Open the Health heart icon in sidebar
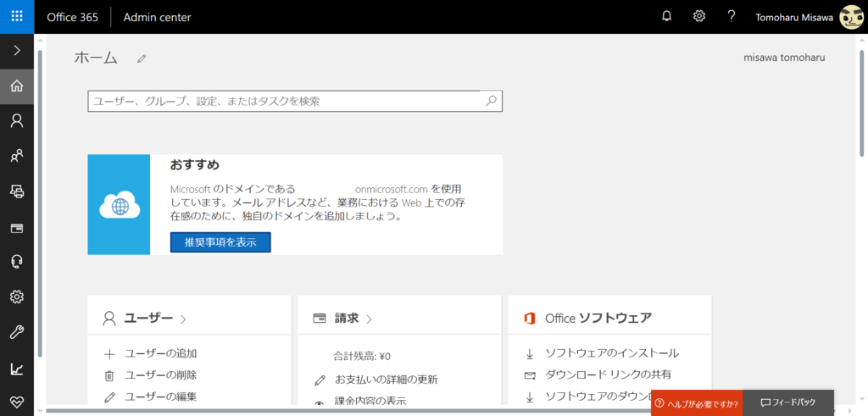The height and width of the screenshot is (416, 868). 17,402
